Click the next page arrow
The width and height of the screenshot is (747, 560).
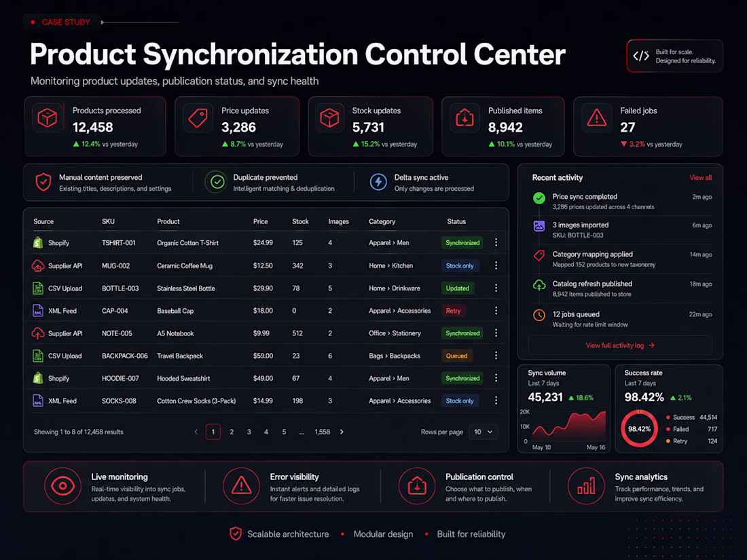(x=342, y=432)
